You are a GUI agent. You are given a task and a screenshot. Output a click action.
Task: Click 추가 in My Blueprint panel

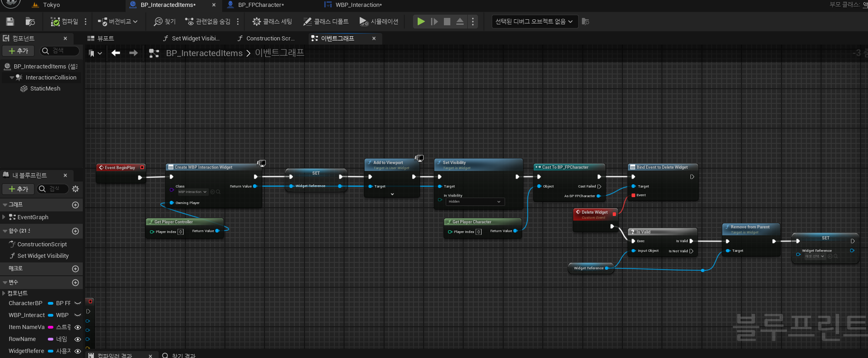[18, 189]
